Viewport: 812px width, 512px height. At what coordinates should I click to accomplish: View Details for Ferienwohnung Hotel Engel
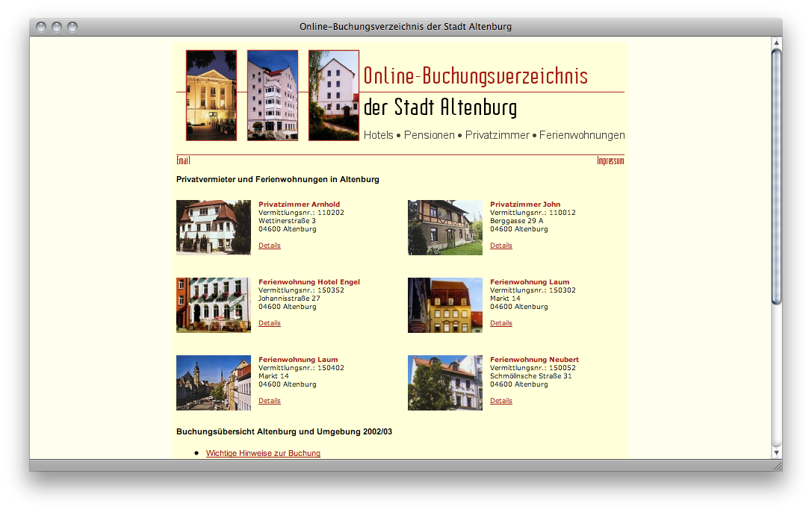coord(270,323)
